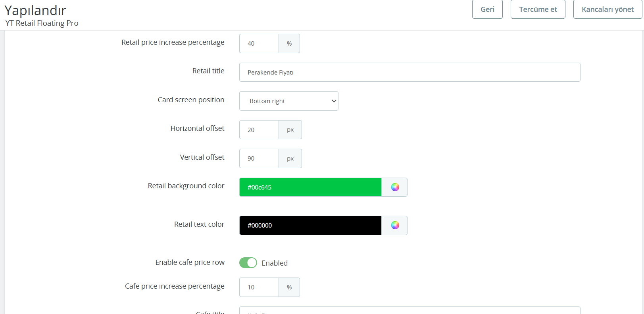Click the % suffix beside Cafe price increase
Screen dimensions: 644x314
click(289, 287)
